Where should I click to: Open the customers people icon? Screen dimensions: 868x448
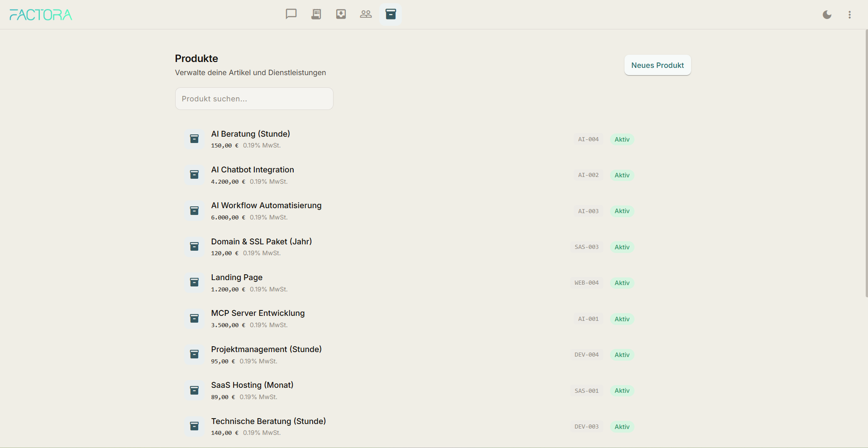click(366, 14)
